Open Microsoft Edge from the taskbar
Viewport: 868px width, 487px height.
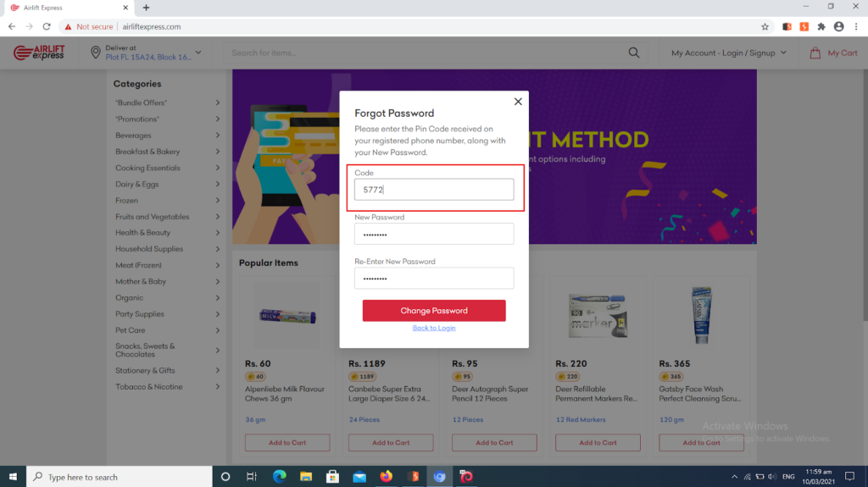[x=279, y=477]
